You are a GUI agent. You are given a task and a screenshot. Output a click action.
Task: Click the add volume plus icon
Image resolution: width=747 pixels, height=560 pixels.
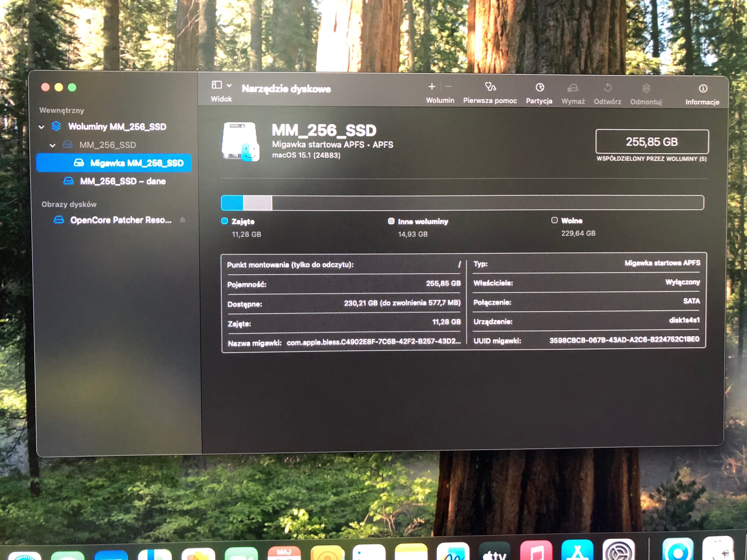[x=432, y=87]
